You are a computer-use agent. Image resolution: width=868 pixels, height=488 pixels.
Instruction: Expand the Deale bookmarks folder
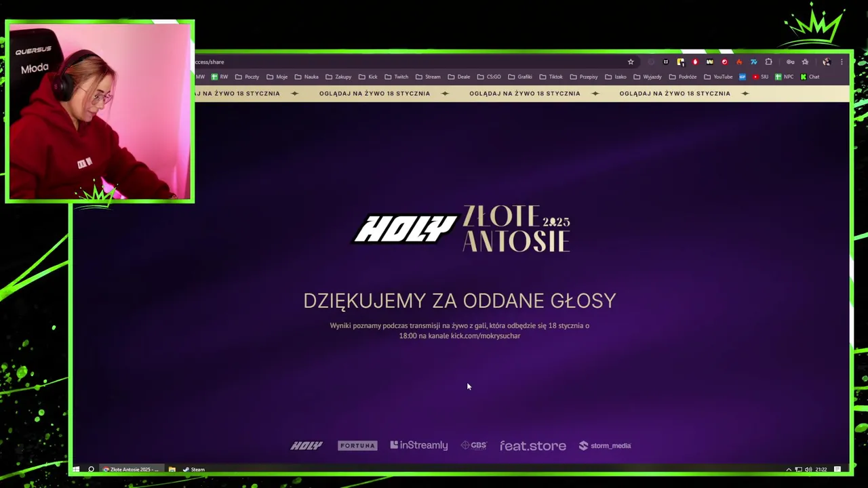point(459,77)
